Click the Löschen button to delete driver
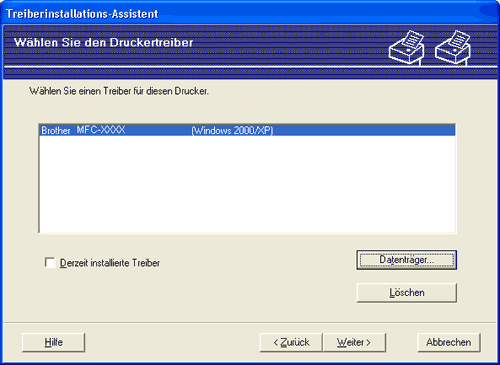Screen dimensions: 500x365 tap(407, 293)
